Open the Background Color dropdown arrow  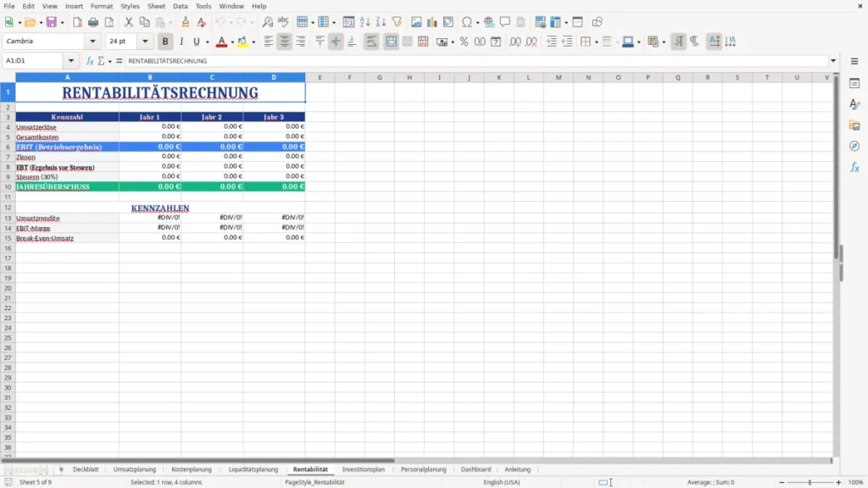pyautogui.click(x=253, y=42)
